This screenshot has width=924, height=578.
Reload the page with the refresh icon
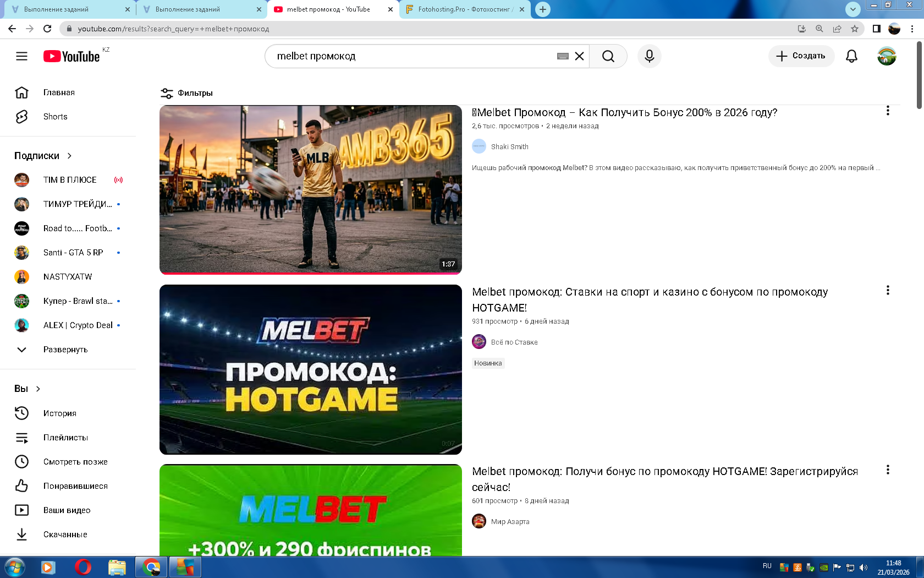coord(47,29)
